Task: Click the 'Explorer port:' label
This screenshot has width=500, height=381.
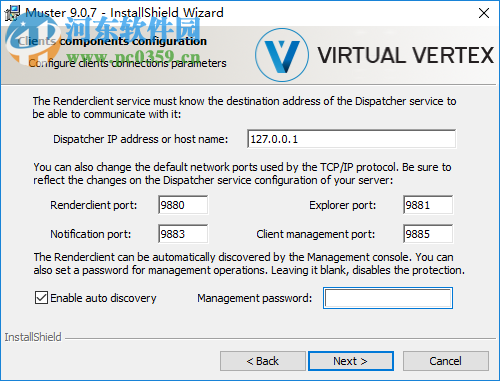Action: [x=343, y=205]
